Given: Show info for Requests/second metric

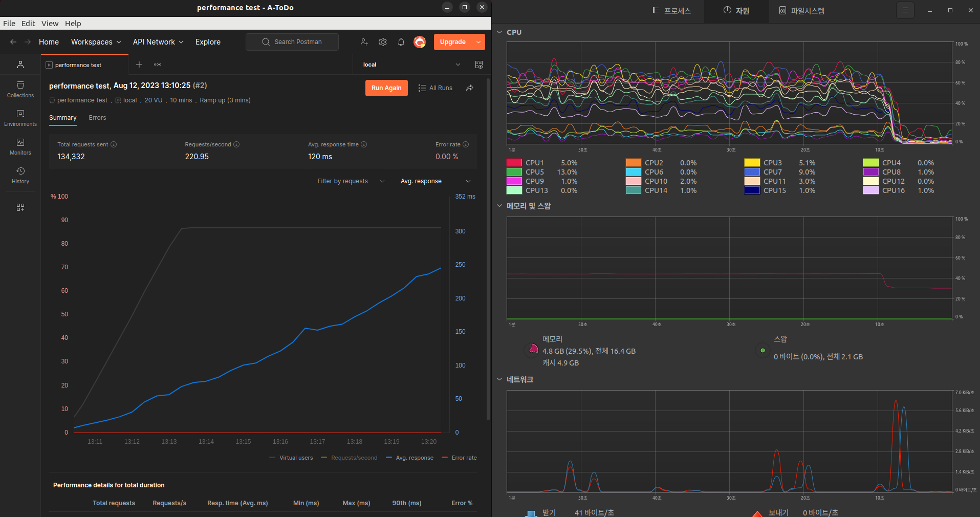Looking at the screenshot, I should (236, 144).
